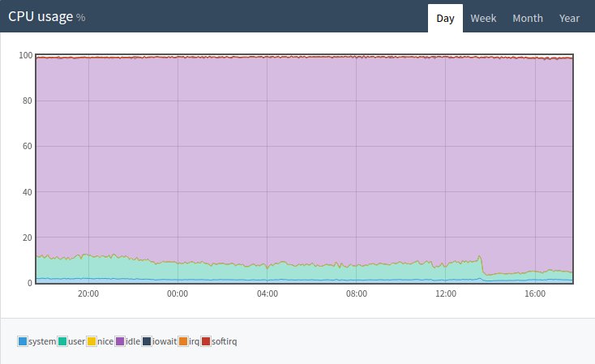Click the nice legend label
The image size is (595, 364).
click(105, 341)
